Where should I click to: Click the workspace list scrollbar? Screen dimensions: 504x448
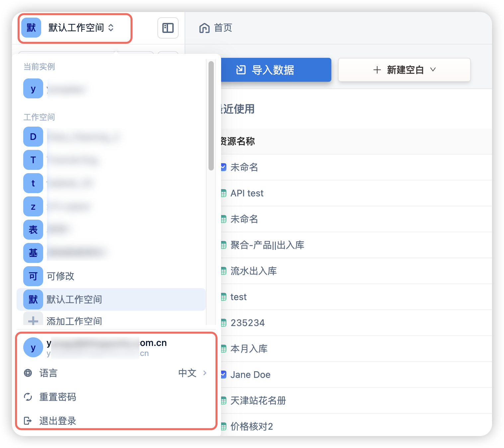coord(211,116)
